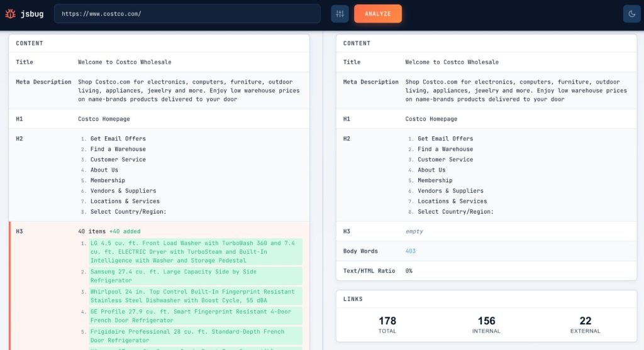Select the Samsung Side by Side Refrigerator item
Viewport: 644px width, 350px height.
point(196,276)
